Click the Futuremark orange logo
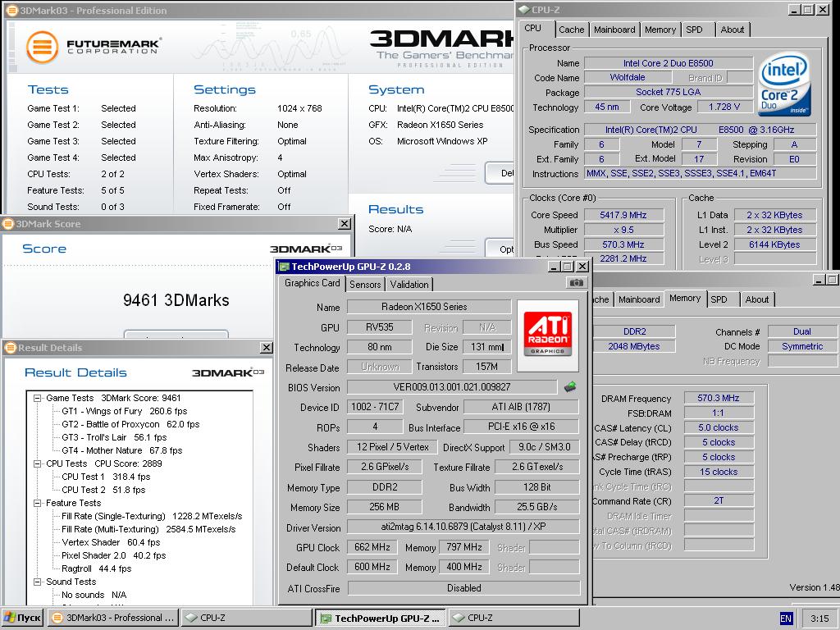This screenshot has height=630, width=840. pyautogui.click(x=42, y=47)
